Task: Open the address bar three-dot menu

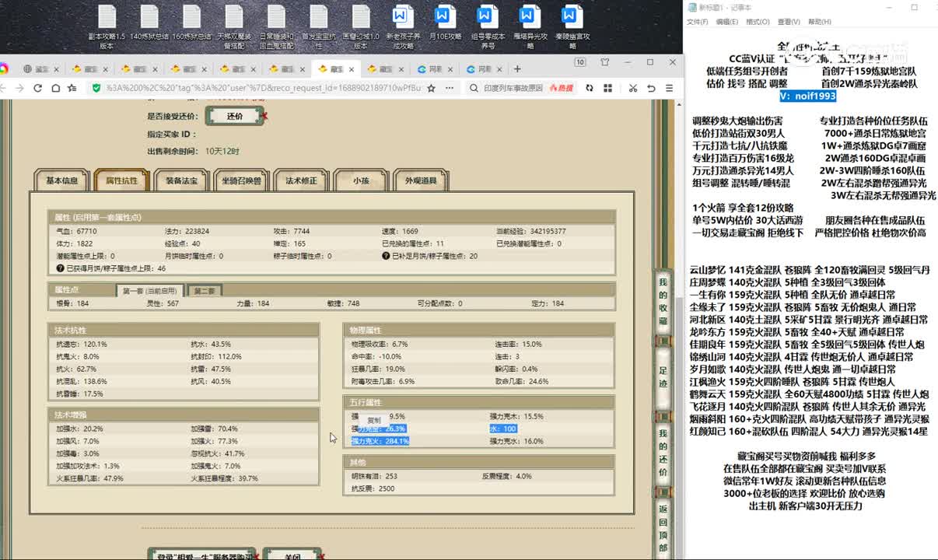Action: (x=450, y=88)
